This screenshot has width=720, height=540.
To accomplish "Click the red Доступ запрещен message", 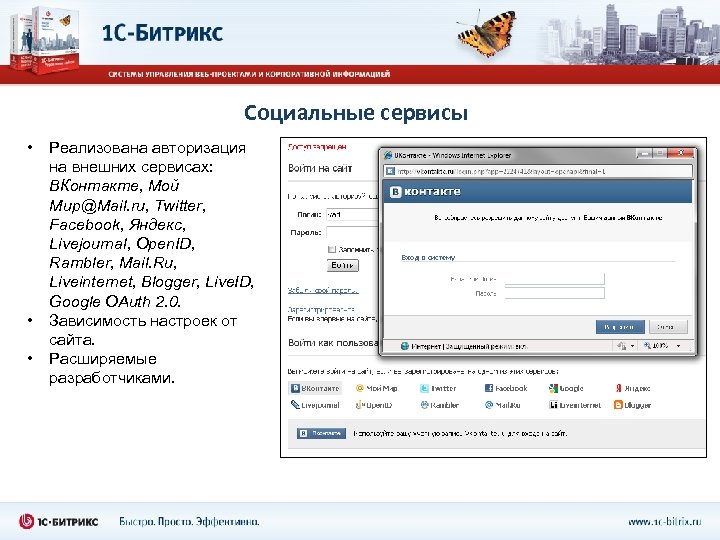I will (317, 147).
